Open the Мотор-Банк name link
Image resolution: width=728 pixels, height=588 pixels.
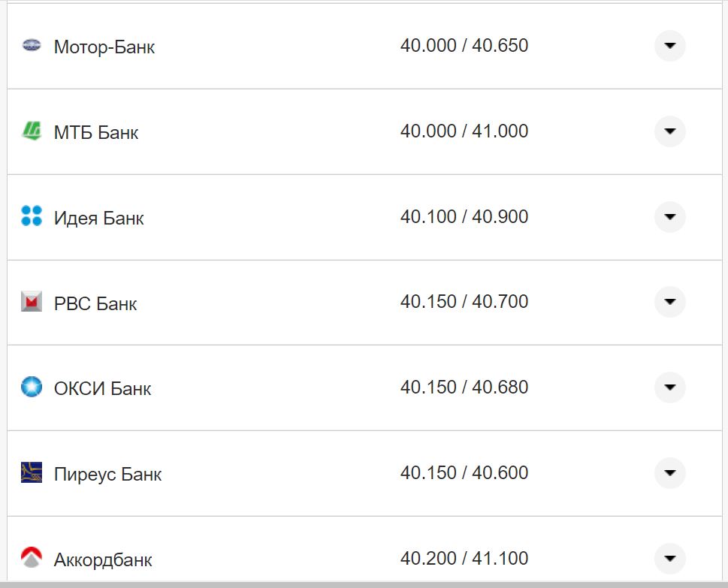104,47
